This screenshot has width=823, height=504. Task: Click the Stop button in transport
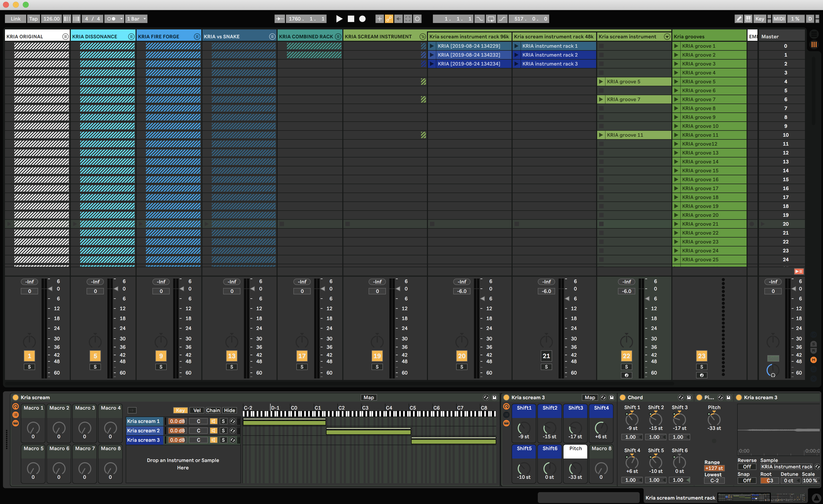351,19
